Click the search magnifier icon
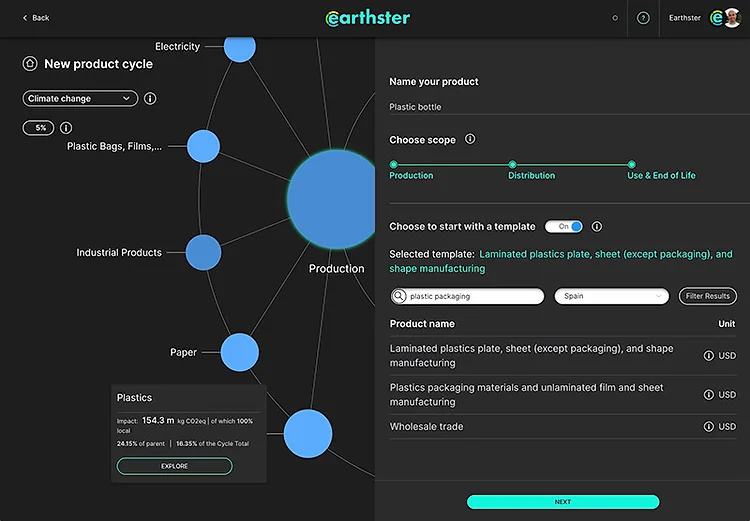 point(398,296)
